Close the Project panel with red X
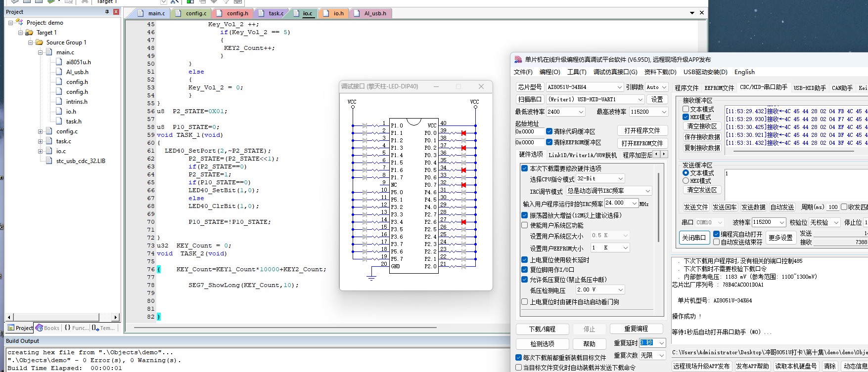Image resolution: width=868 pixels, height=372 pixels. click(116, 11)
